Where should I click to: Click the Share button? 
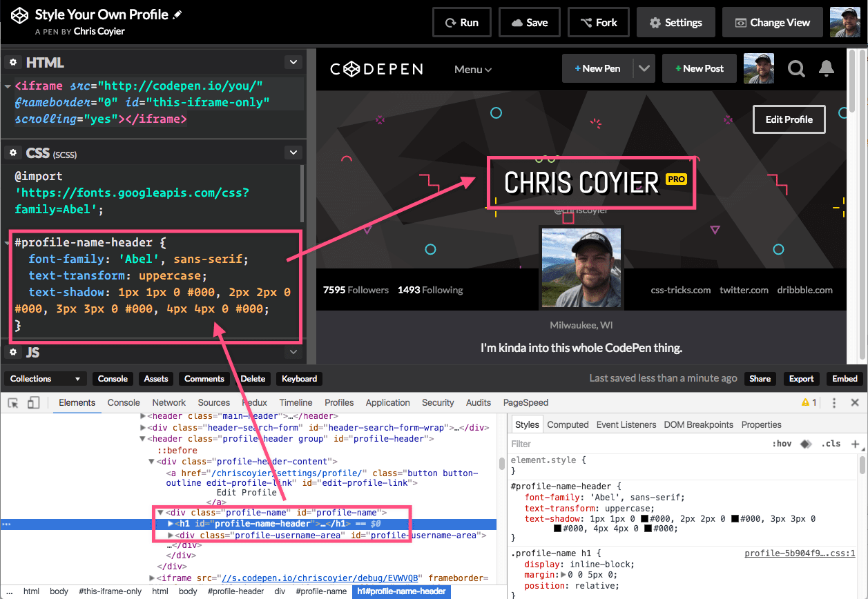(x=760, y=379)
